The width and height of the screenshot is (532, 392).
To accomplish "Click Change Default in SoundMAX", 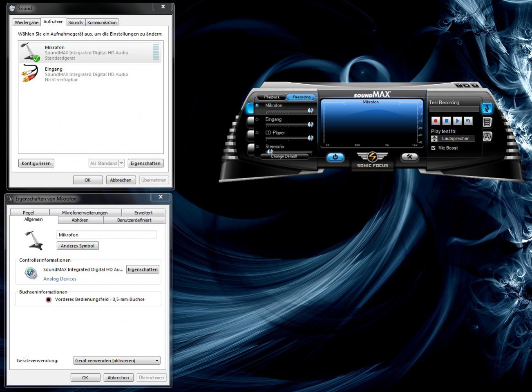I will tap(284, 157).
